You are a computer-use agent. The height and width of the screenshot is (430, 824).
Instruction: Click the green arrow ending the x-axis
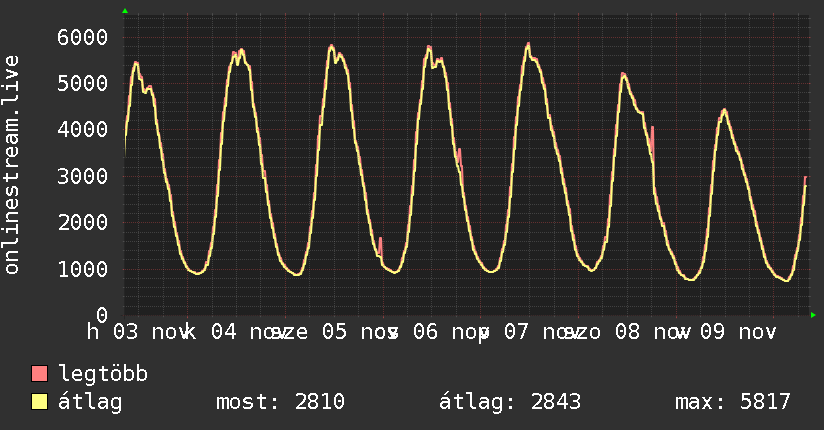click(x=813, y=315)
